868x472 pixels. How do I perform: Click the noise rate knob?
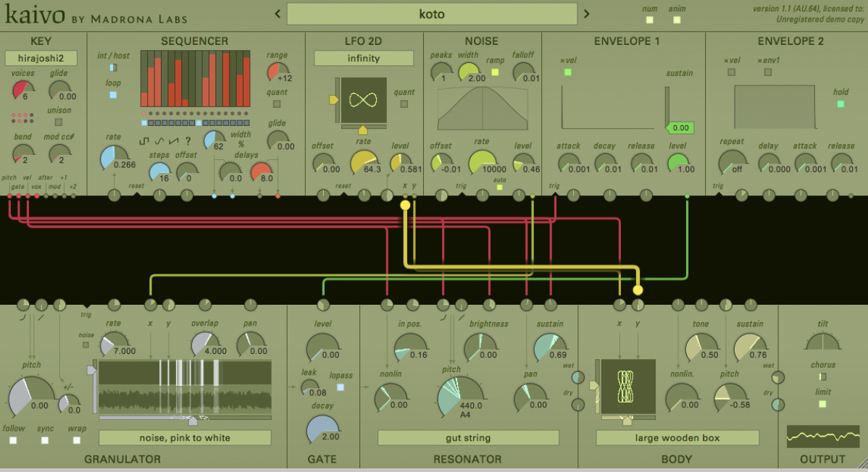(x=483, y=164)
